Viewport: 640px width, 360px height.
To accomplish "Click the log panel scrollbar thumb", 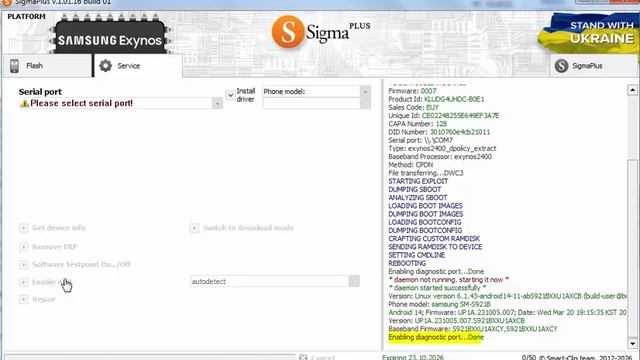I will [x=632, y=249].
